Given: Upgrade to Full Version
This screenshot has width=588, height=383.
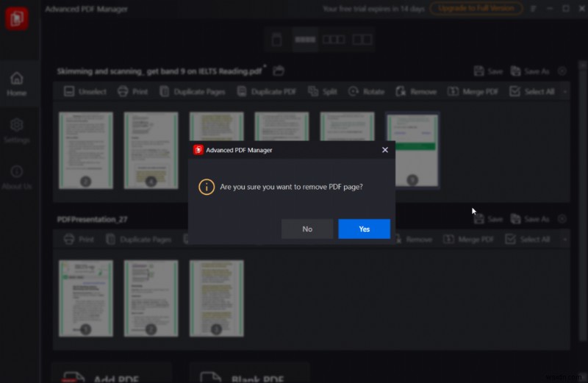Looking at the screenshot, I should pos(476,8).
